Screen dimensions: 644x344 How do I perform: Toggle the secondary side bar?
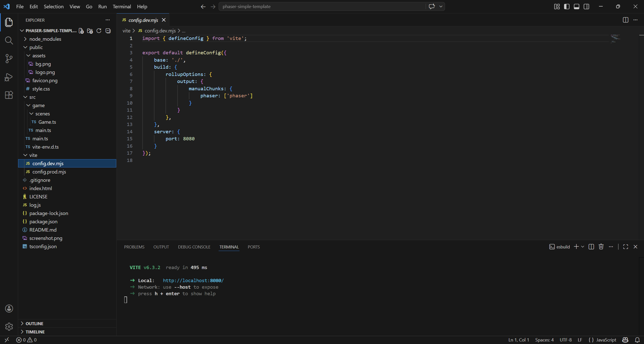[586, 7]
